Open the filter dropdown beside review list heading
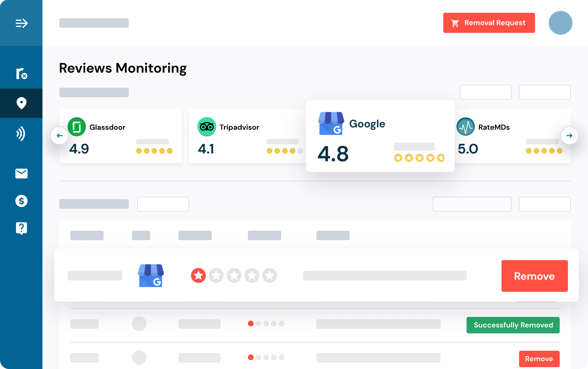 [x=163, y=204]
